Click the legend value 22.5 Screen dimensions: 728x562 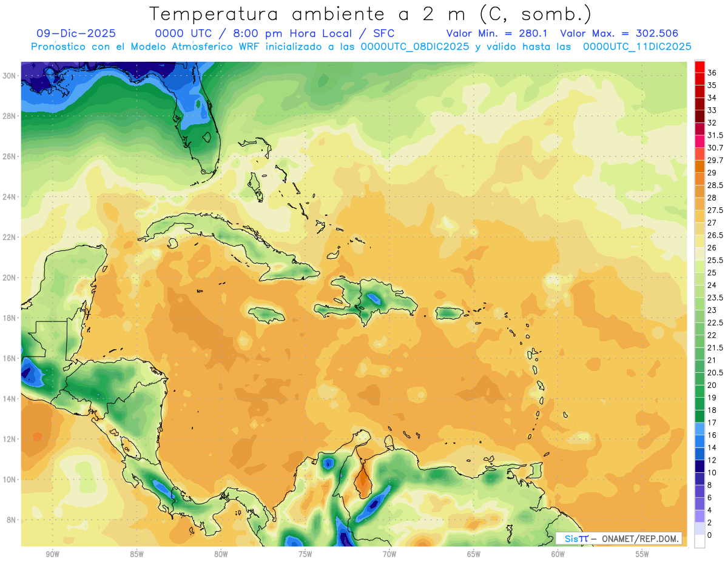[x=715, y=323]
